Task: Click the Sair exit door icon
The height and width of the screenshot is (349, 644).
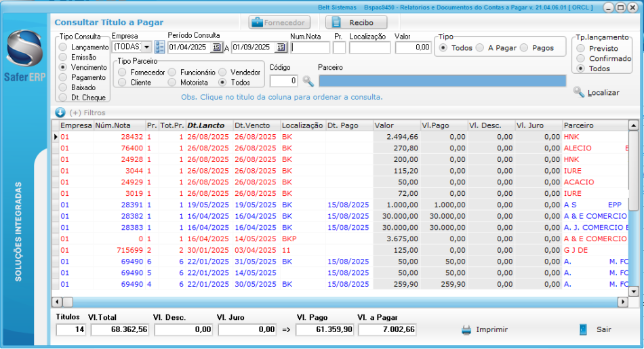Action: tap(583, 329)
